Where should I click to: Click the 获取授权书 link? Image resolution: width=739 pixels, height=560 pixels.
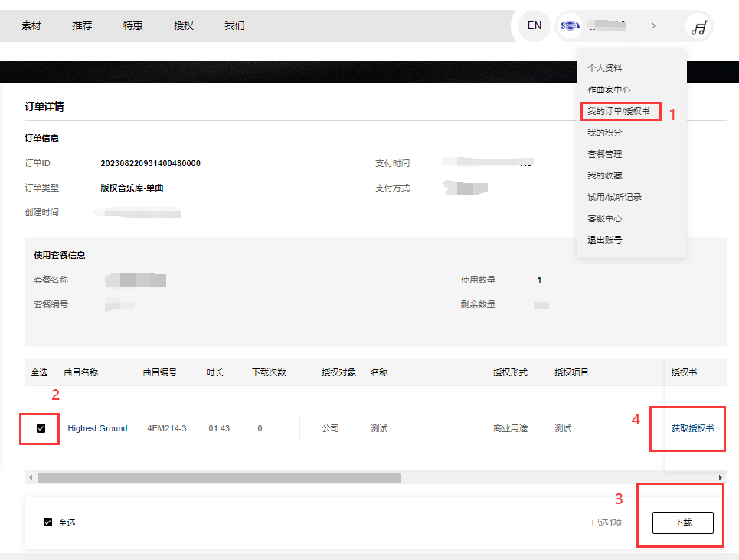[692, 428]
